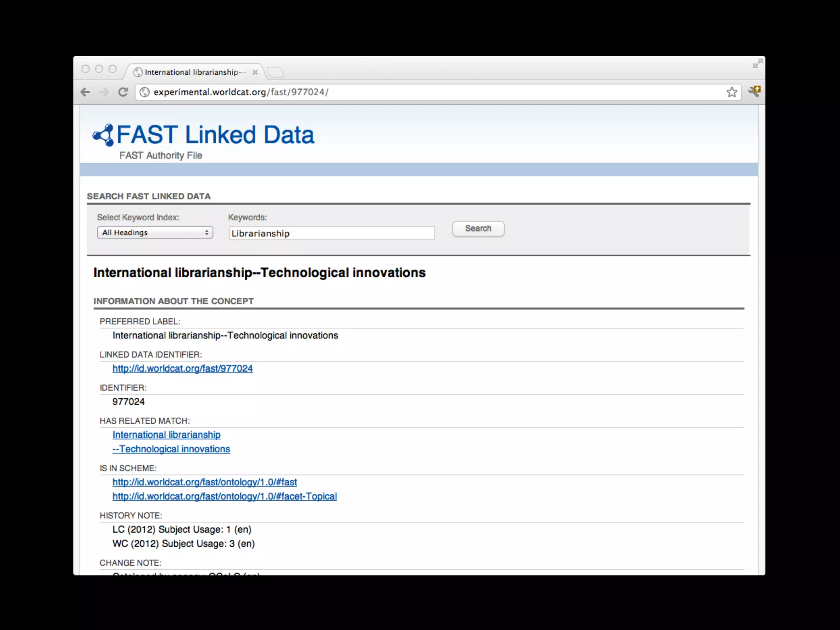Open the #facet-Topical scheme link
The image size is (840, 630).
coord(224,496)
